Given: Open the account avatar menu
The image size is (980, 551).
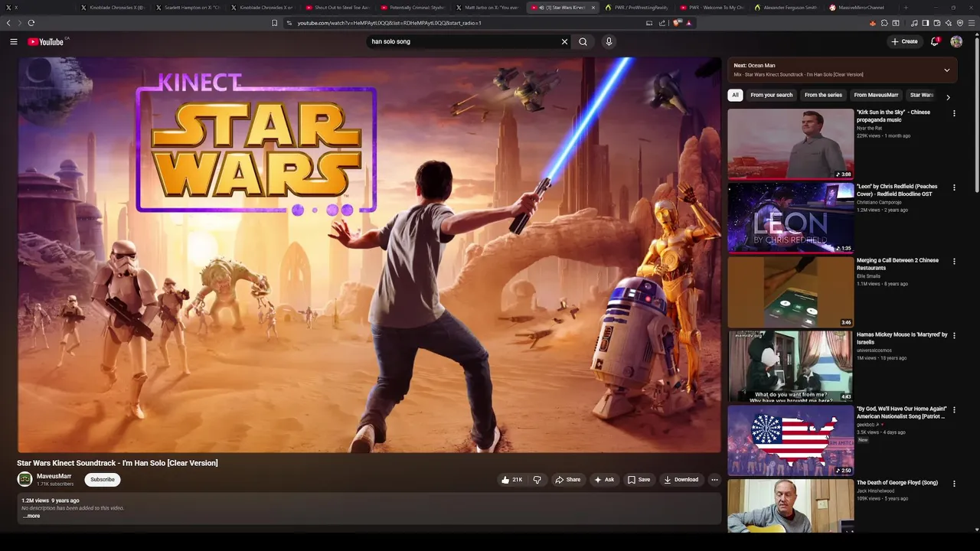Looking at the screenshot, I should (956, 41).
